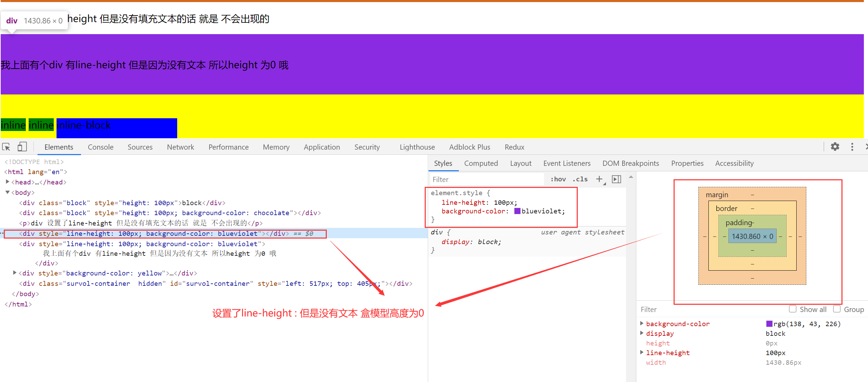The image size is (868, 382).
Task: Open the Computed styles tab
Action: 481,163
